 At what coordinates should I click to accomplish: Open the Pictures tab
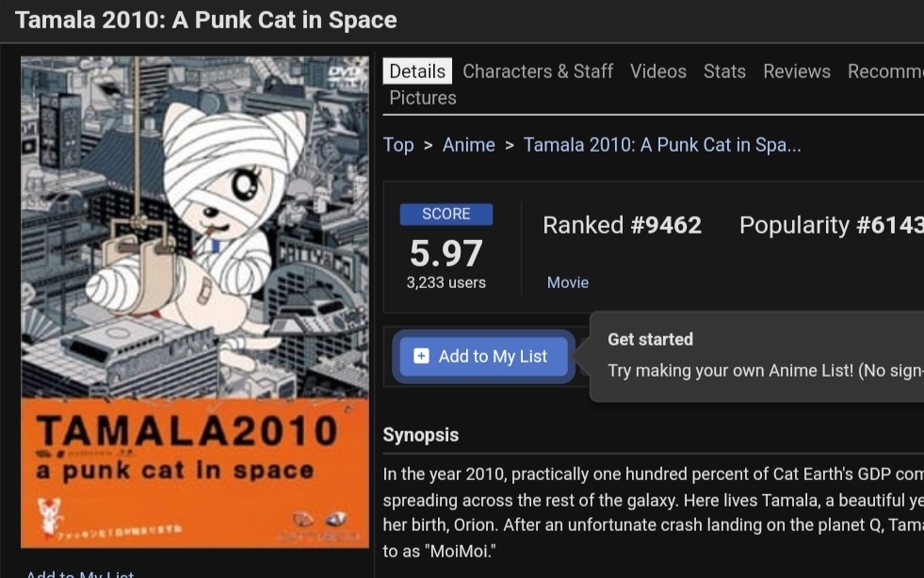point(423,98)
